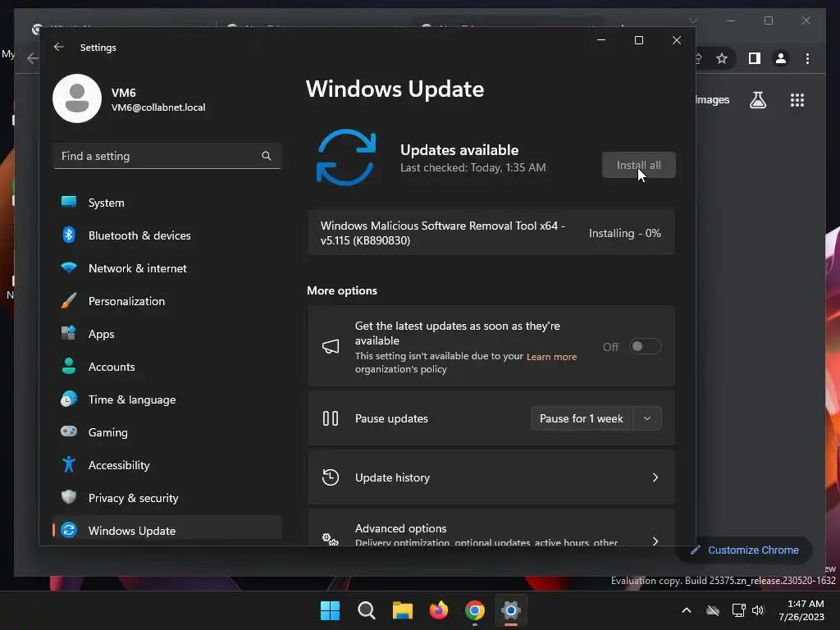The width and height of the screenshot is (840, 630).
Task: Click volume speaker icon in tray
Action: tap(757, 610)
